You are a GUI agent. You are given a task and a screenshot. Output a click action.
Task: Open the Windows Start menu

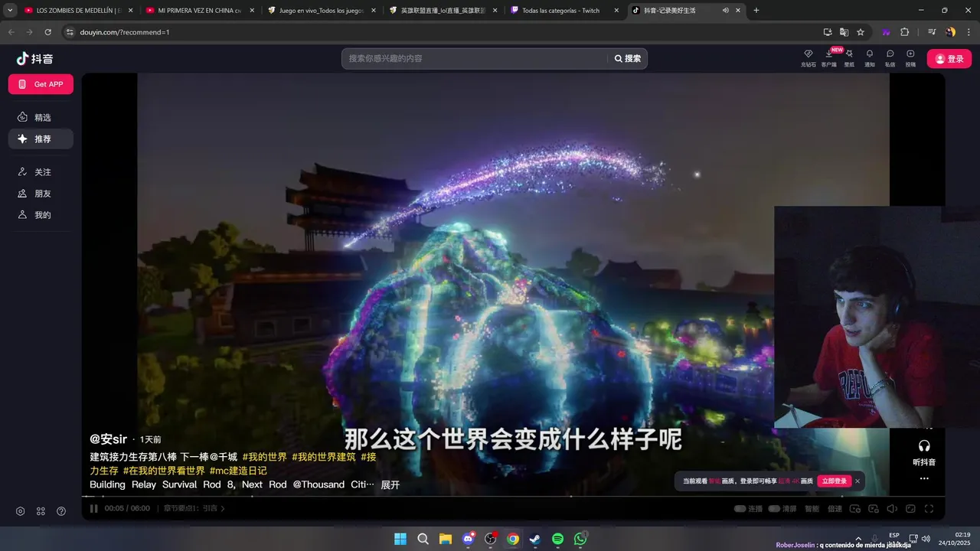[x=400, y=539]
